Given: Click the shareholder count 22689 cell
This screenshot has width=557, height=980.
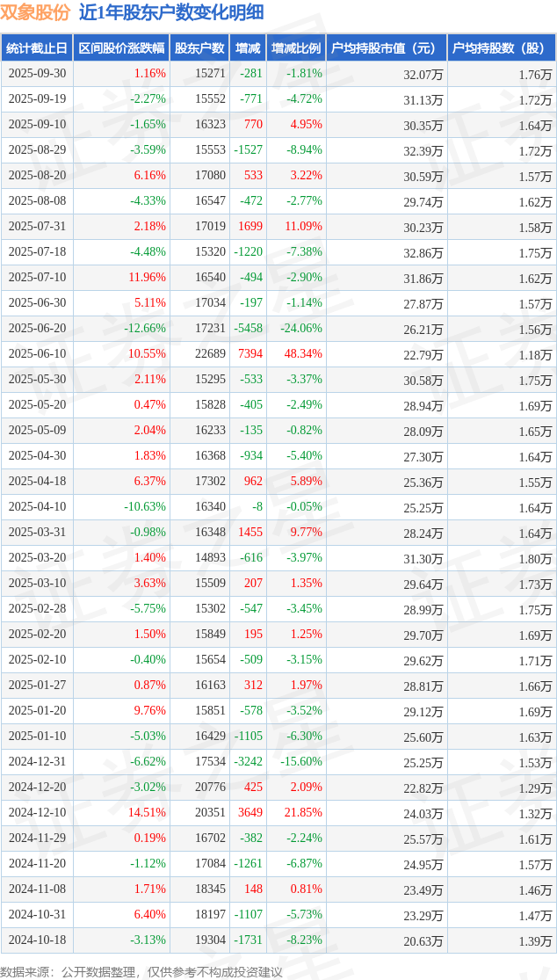Looking at the screenshot, I should pos(210,354).
